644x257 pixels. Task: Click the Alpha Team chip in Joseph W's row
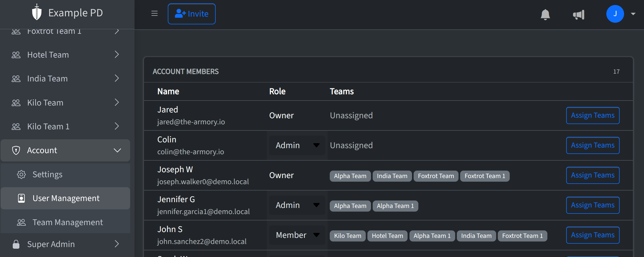click(350, 176)
